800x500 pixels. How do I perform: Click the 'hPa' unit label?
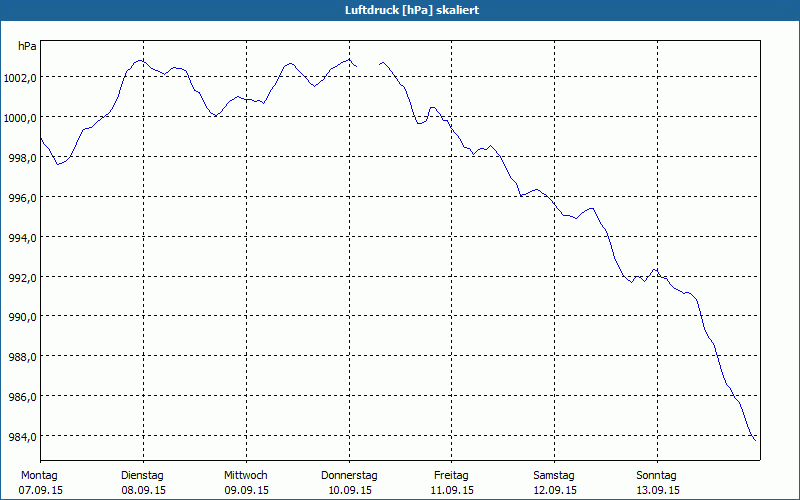[27, 46]
